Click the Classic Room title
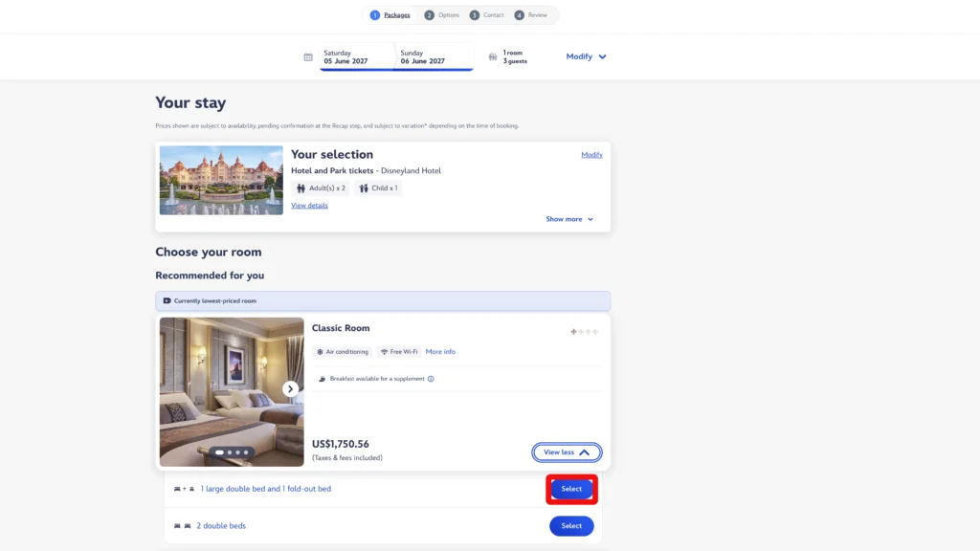The width and height of the screenshot is (980, 551). [x=341, y=328]
